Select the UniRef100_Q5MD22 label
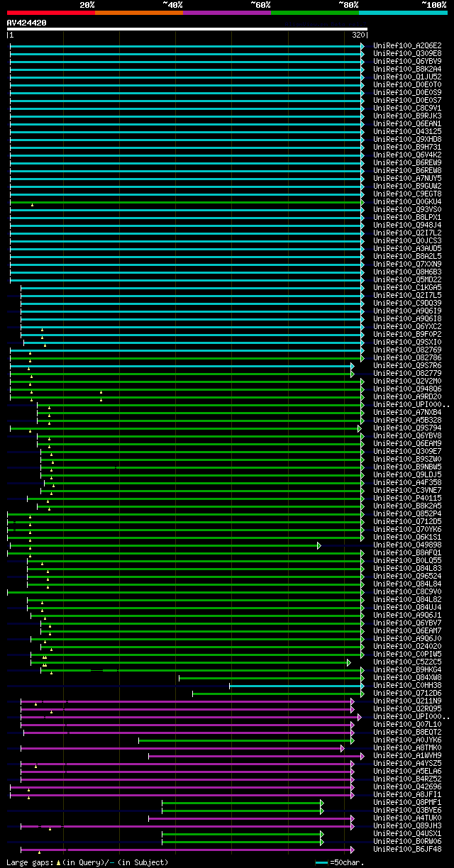Image resolution: width=454 pixels, height=868 pixels. [407, 279]
